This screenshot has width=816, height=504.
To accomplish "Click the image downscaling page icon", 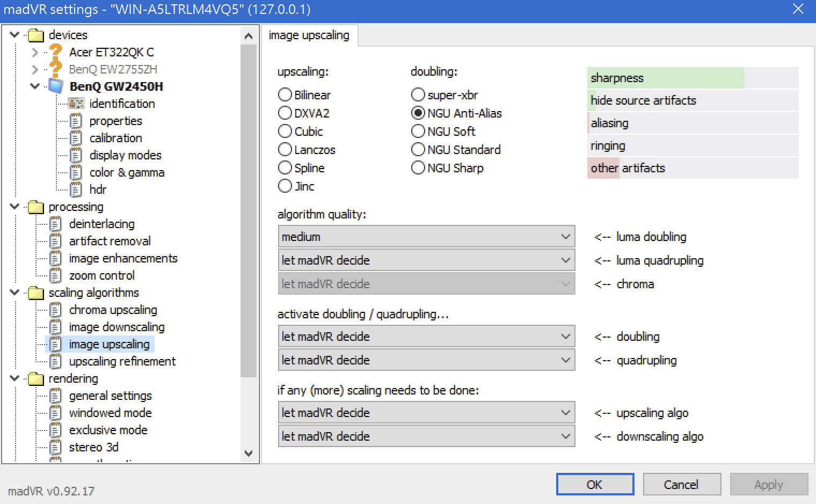I will tap(55, 327).
